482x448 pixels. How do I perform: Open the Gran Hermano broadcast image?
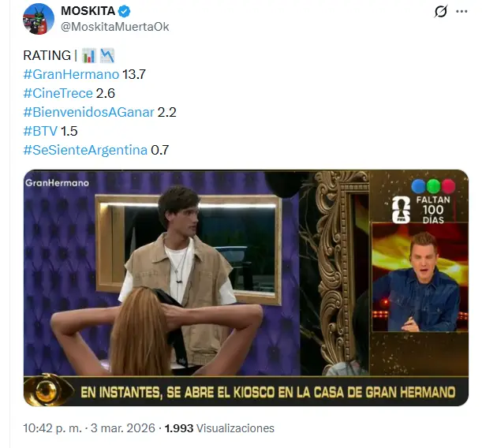coord(246,288)
